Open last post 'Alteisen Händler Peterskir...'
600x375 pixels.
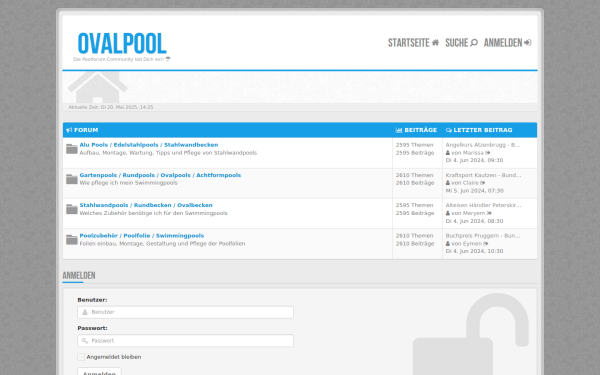pyautogui.click(x=483, y=205)
